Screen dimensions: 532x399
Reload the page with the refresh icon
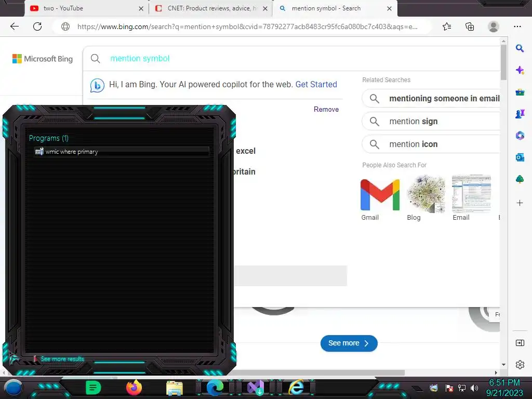click(x=37, y=26)
